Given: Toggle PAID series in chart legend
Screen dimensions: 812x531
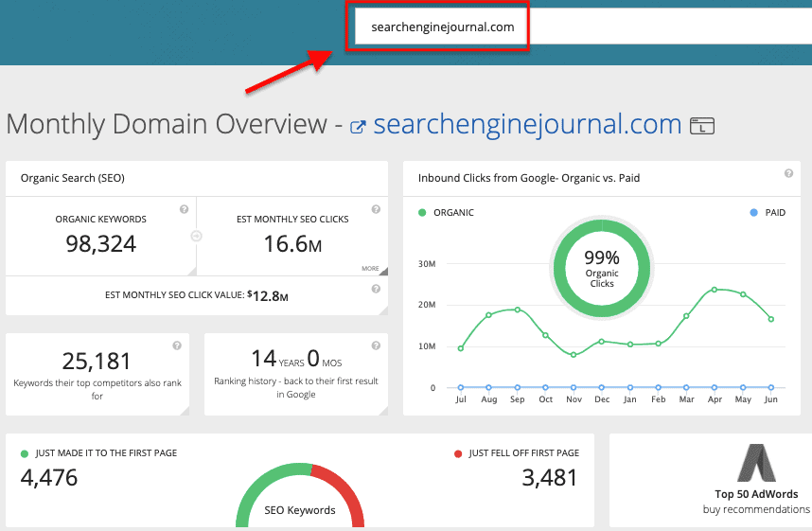Looking at the screenshot, I should [768, 212].
